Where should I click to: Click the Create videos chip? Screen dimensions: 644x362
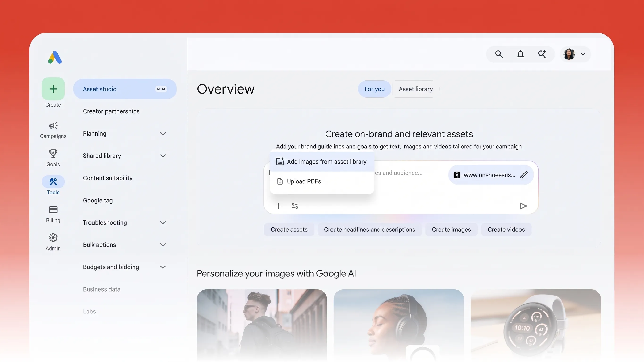click(506, 229)
